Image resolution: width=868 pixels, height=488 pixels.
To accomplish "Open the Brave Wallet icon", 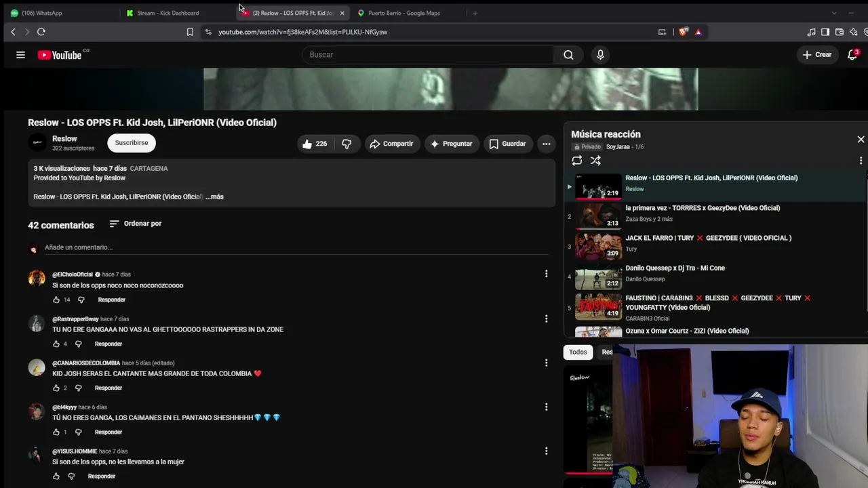I will (840, 32).
